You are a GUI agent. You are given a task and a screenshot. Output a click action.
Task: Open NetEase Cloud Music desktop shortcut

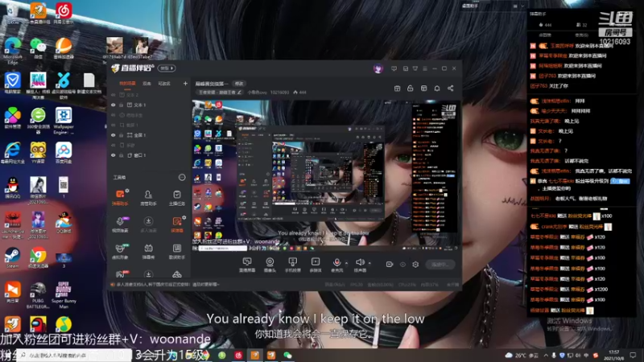click(64, 14)
